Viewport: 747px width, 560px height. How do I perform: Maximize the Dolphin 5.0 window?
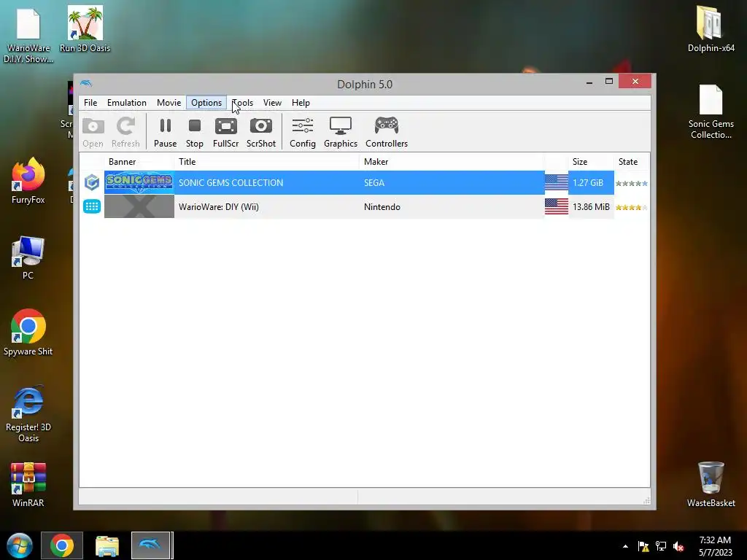(x=609, y=82)
